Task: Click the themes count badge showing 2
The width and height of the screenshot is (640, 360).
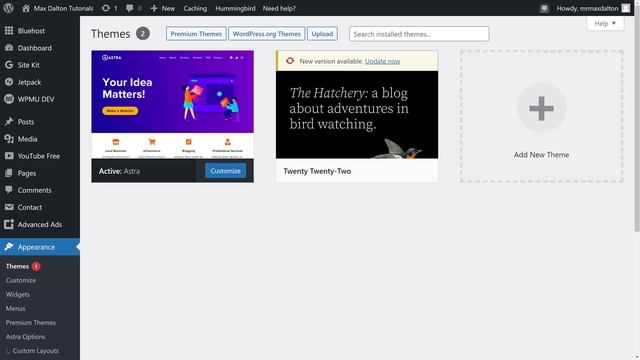Action: [142, 33]
